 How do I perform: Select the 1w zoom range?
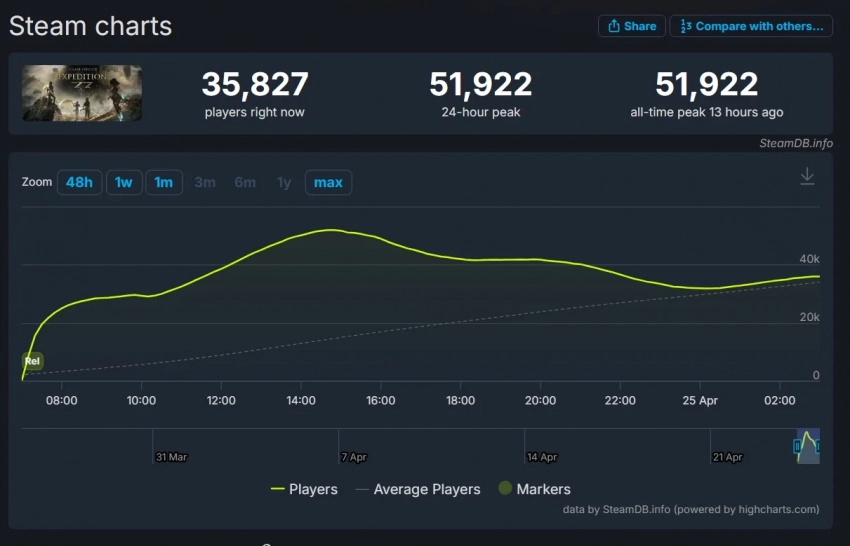[x=123, y=182]
